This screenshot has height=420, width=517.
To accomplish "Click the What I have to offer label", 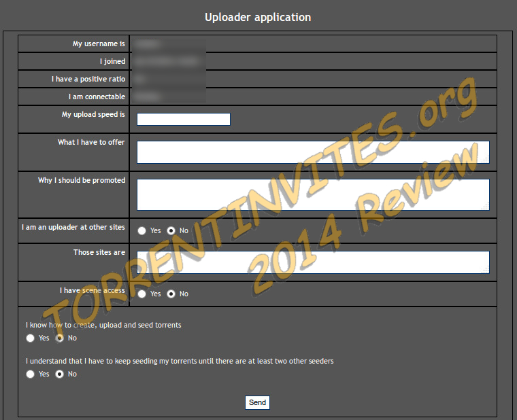I will pos(91,142).
